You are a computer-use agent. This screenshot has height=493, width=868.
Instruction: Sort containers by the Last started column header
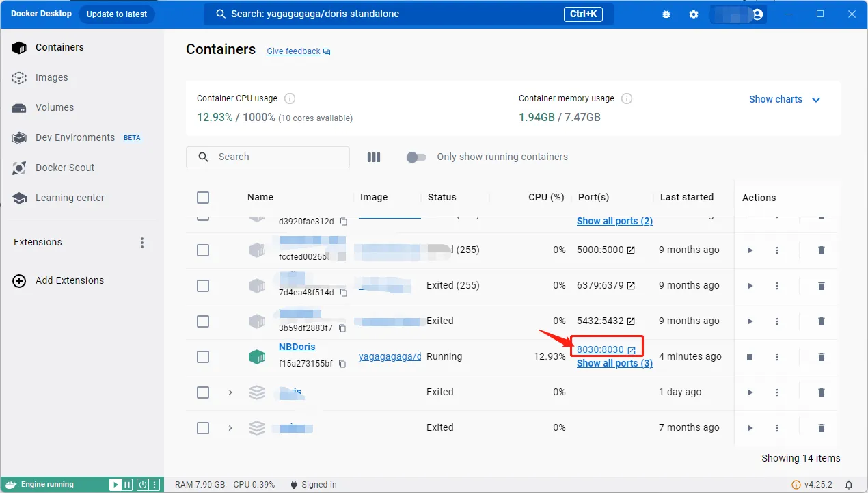[x=687, y=197]
